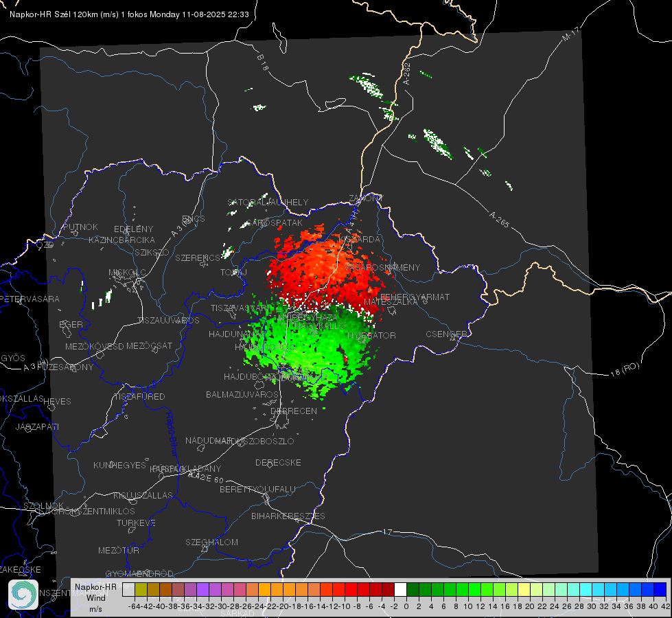Click the A-265 road label
This screenshot has width=672, height=618.
pos(499,219)
